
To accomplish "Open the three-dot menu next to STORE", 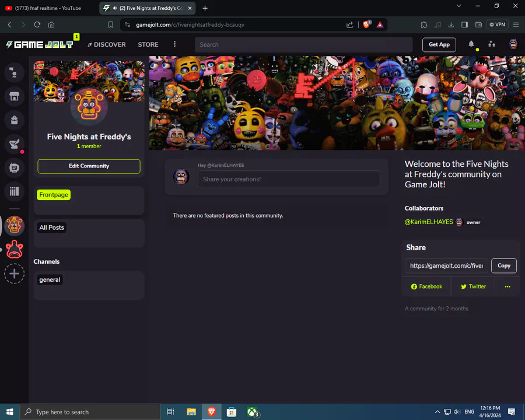I will [174, 44].
